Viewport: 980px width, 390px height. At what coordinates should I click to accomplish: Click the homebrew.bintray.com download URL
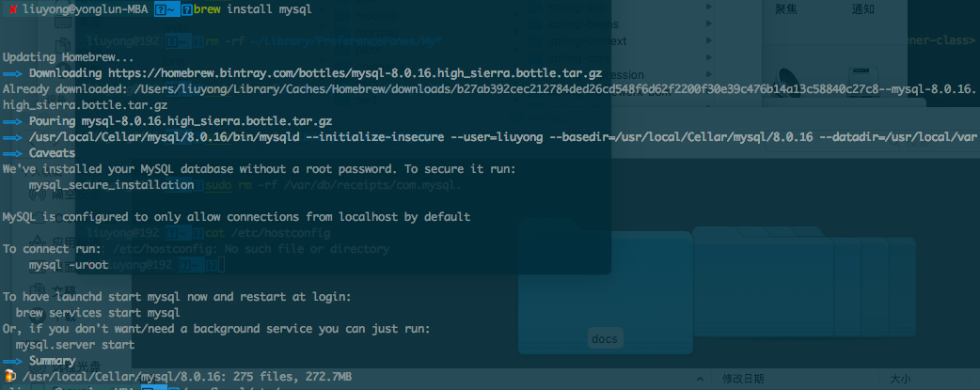tap(355, 73)
